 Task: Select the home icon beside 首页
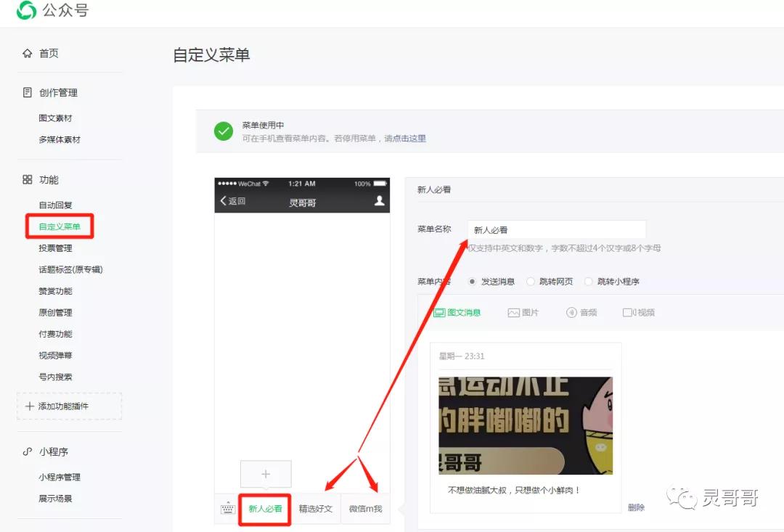27,52
